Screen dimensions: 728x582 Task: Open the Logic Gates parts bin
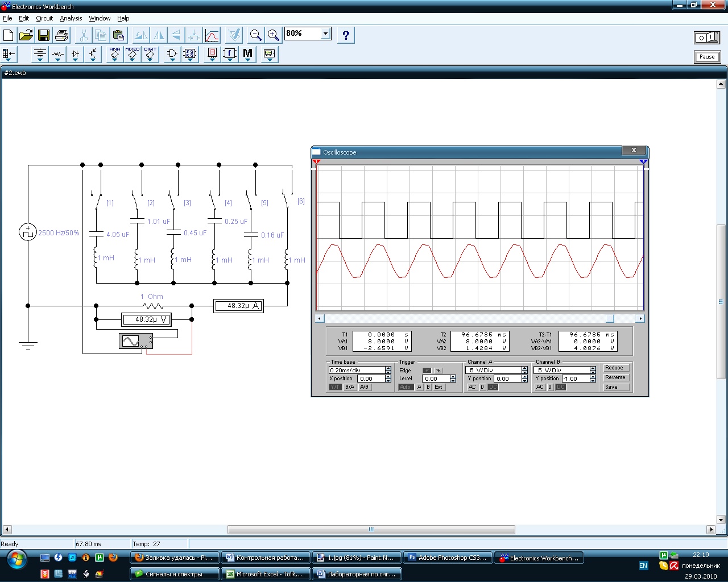click(172, 55)
